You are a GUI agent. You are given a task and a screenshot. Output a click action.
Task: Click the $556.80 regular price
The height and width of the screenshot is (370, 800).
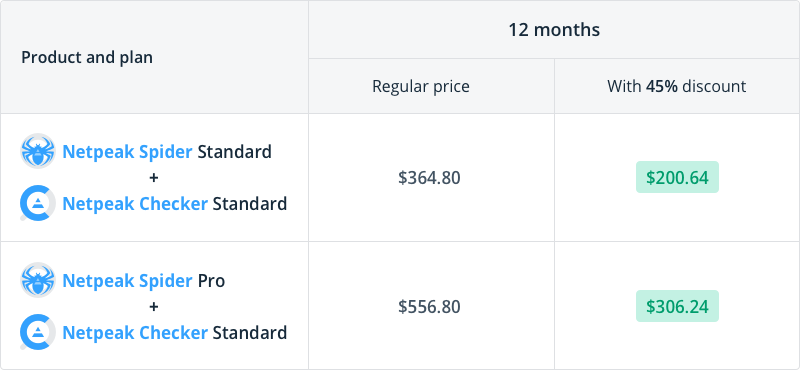pos(429,307)
